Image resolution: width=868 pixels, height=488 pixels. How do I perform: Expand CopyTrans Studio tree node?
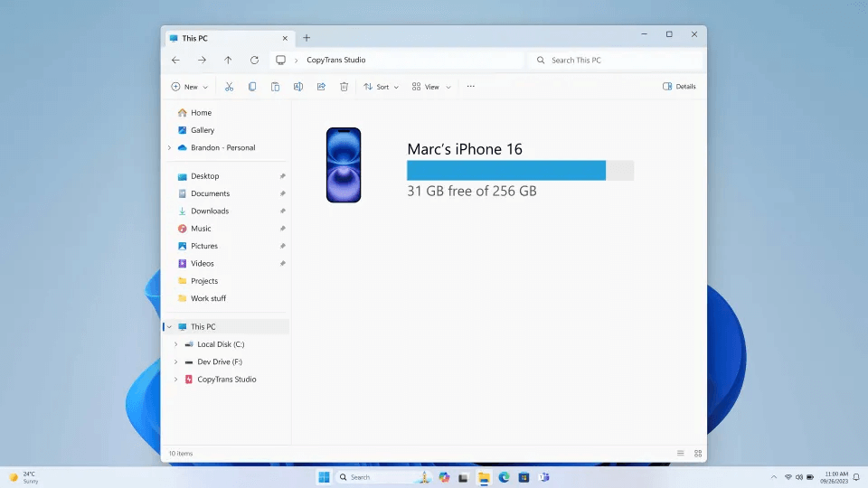176,380
